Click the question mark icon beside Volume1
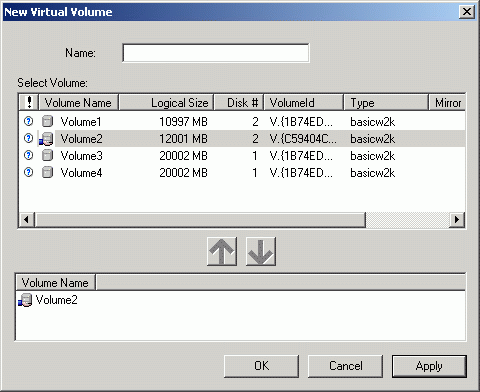This screenshot has width=480, height=392. click(x=29, y=121)
